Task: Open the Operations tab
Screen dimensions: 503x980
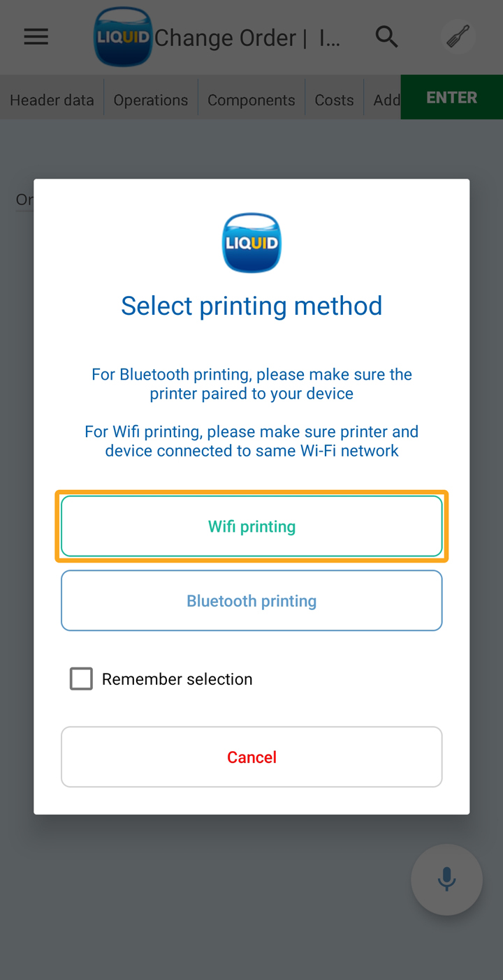Action: [x=151, y=100]
